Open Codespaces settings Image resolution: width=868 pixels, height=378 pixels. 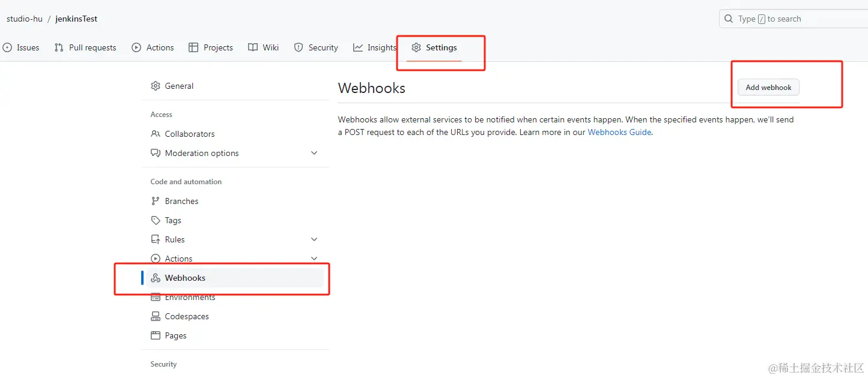coord(235,316)
